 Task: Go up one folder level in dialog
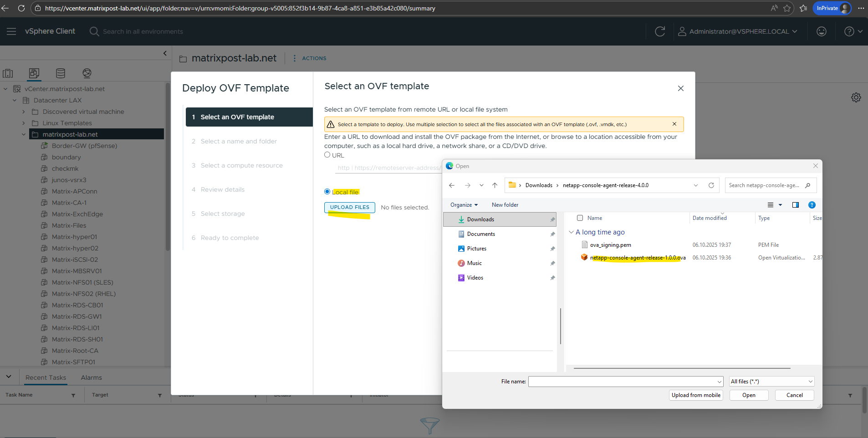(495, 185)
